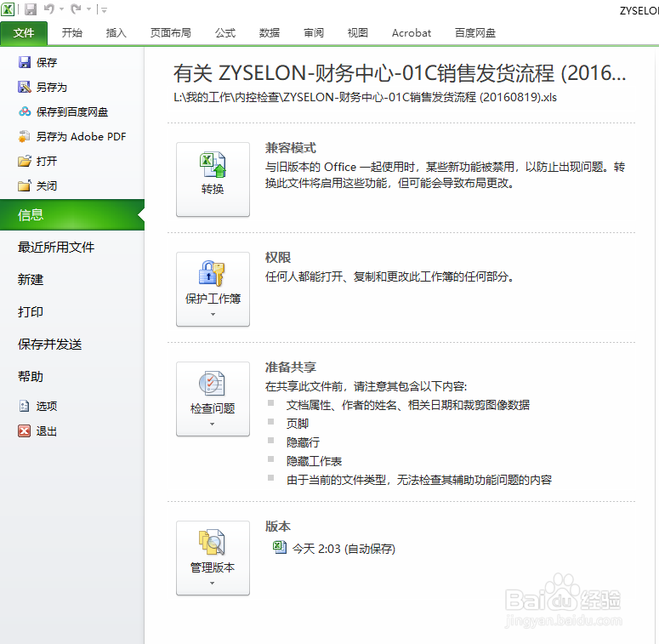Click the 由于当前的文件类型 list item
This screenshot has height=644, width=659.
pos(419,480)
